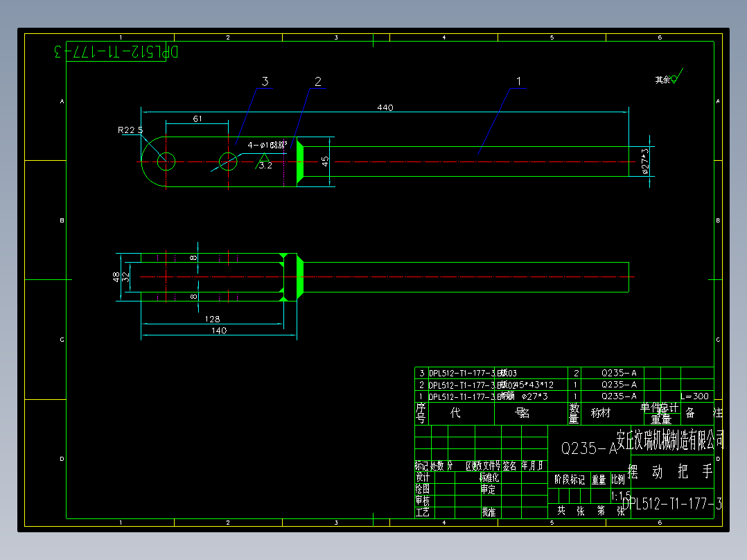Click the rotated φ27*3 tube dimension
This screenshot has height=560, width=747.
(x=644, y=161)
